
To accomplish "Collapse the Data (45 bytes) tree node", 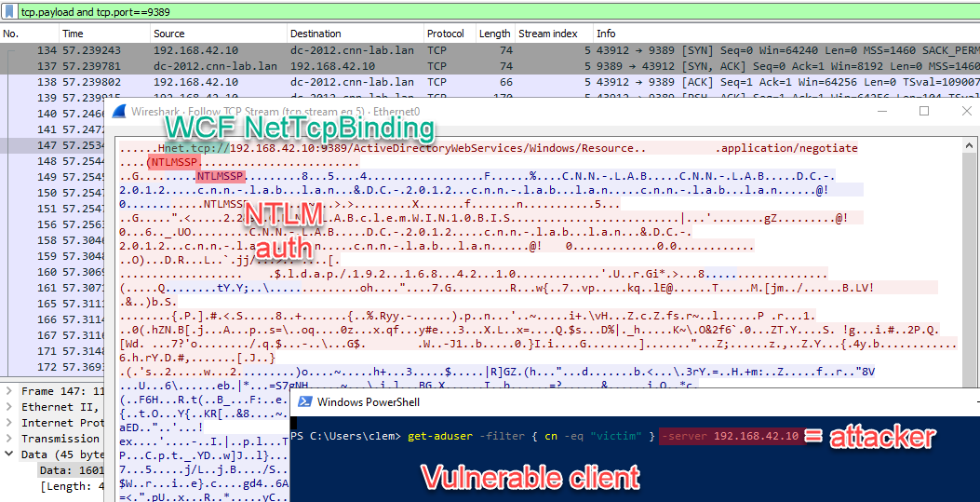I will point(8,454).
